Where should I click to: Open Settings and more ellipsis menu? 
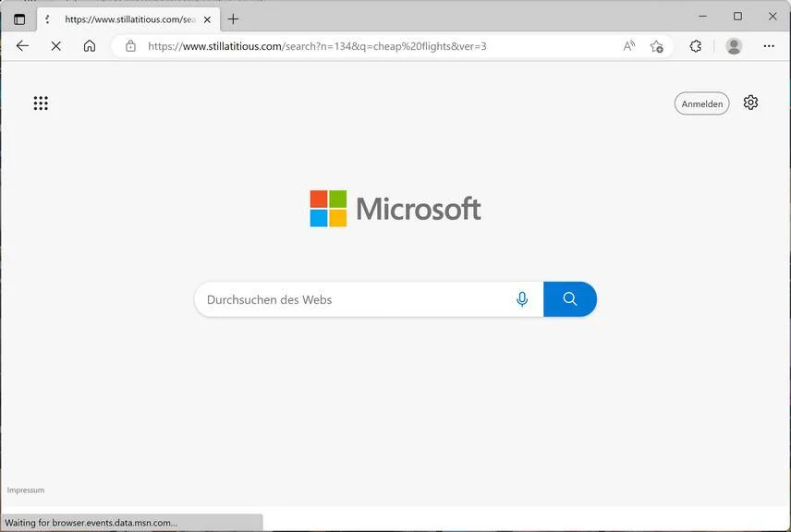click(769, 46)
